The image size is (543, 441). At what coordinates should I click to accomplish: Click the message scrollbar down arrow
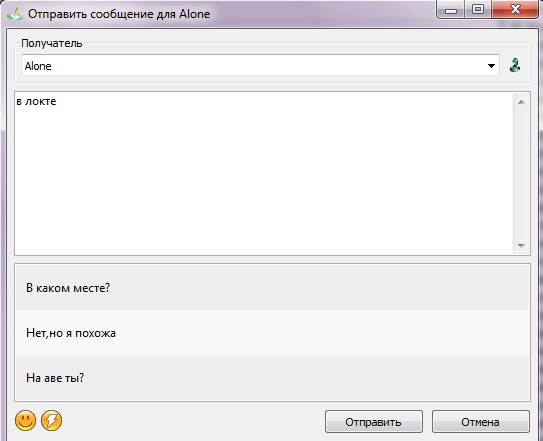(521, 245)
